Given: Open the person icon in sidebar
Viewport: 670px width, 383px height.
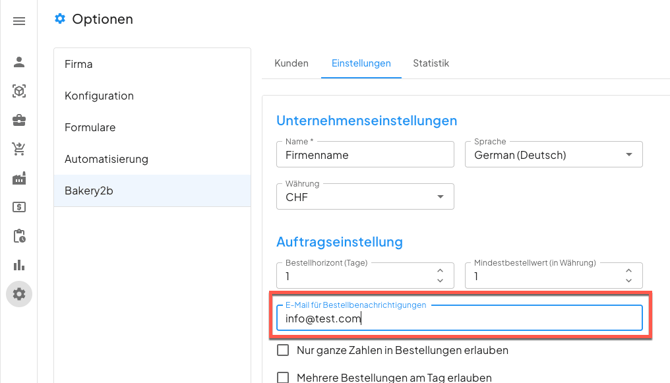Looking at the screenshot, I should 19,62.
